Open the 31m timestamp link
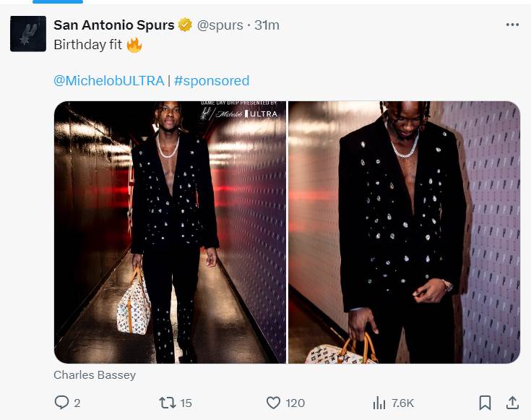Screen dimensions: 531x420 (267, 25)
